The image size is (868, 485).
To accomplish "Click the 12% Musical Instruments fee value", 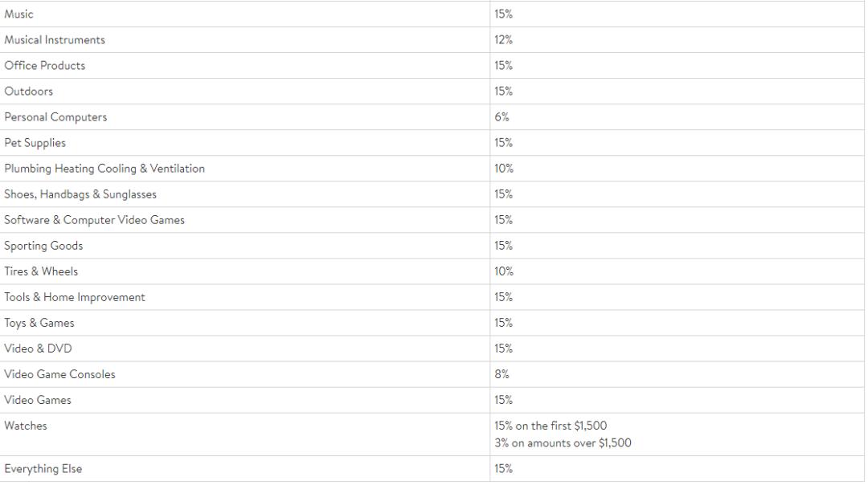I will 504,40.
